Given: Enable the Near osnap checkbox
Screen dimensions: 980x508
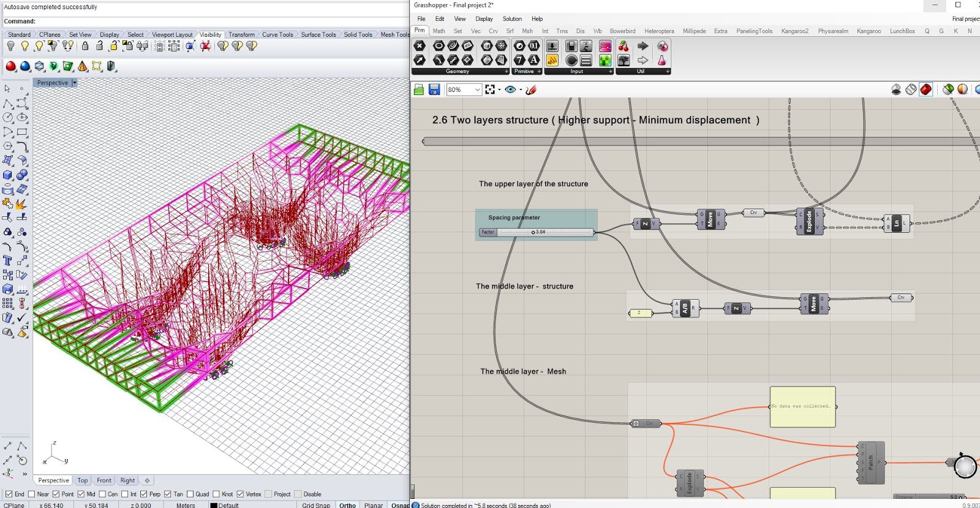Looking at the screenshot, I should click(x=31, y=494).
